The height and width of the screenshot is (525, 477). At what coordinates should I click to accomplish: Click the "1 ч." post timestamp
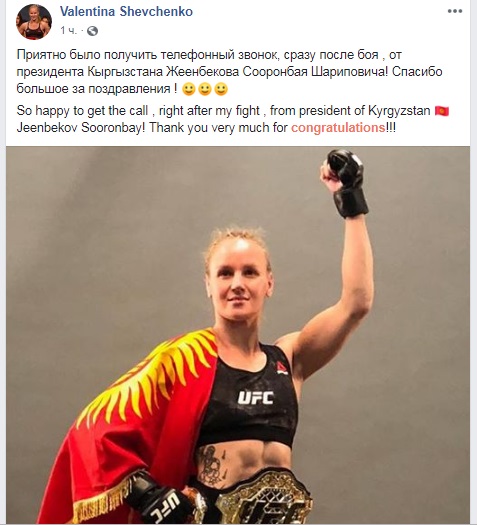click(69, 31)
